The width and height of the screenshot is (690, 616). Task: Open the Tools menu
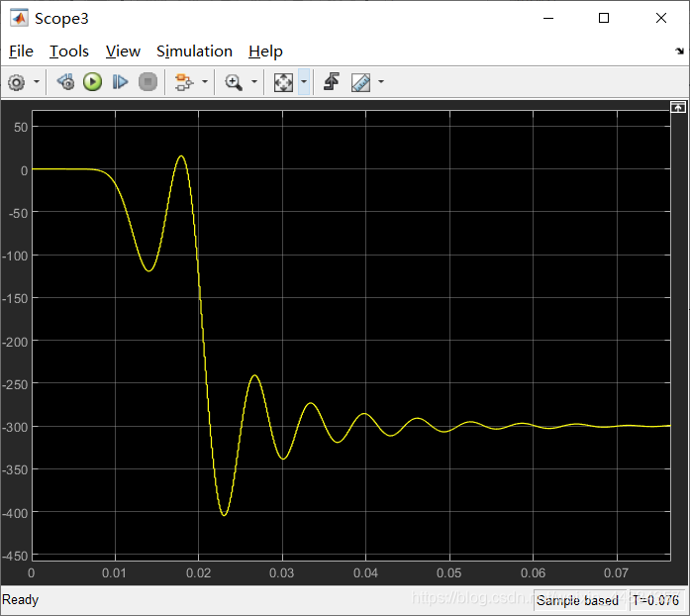tap(69, 51)
